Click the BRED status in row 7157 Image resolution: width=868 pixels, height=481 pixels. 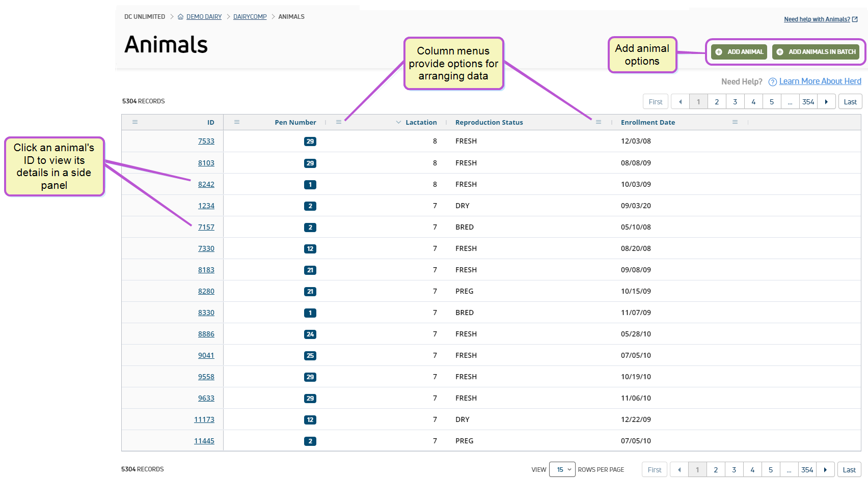coord(465,228)
